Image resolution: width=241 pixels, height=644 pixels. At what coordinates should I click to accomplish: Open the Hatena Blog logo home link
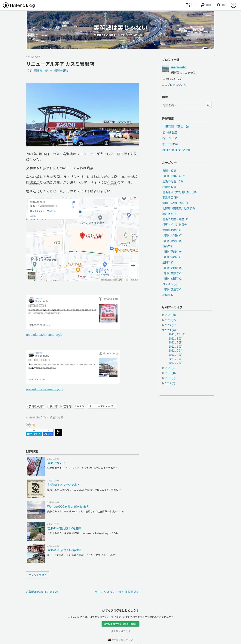click(19, 5)
